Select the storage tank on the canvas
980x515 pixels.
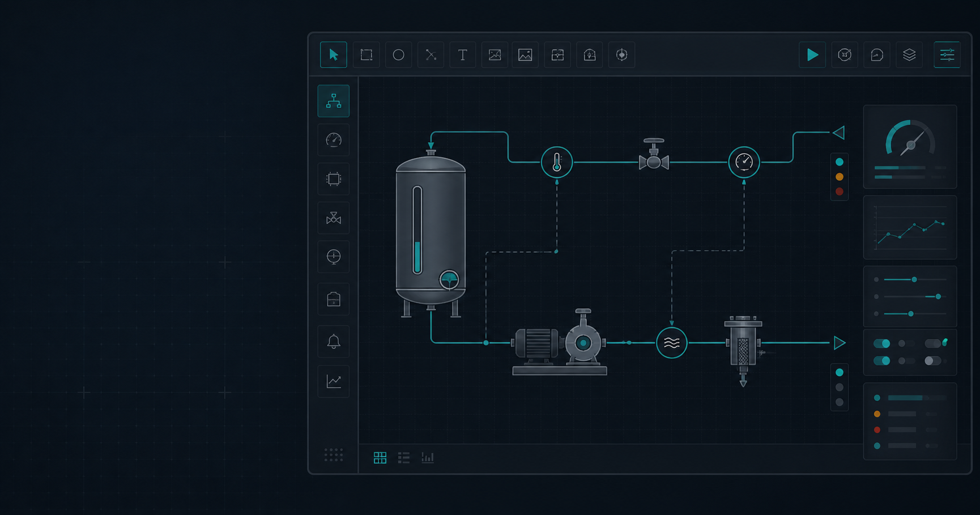[431, 233]
